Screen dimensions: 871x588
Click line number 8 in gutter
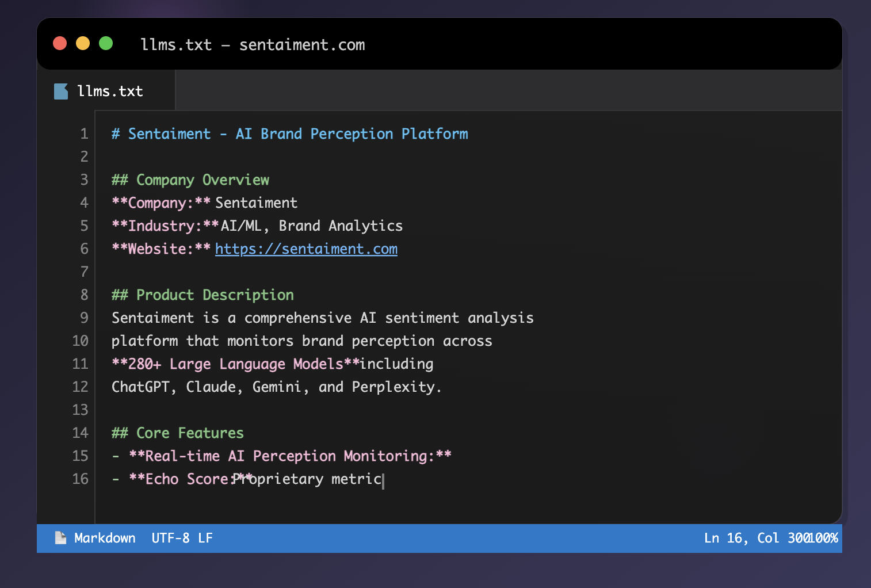pyautogui.click(x=84, y=295)
